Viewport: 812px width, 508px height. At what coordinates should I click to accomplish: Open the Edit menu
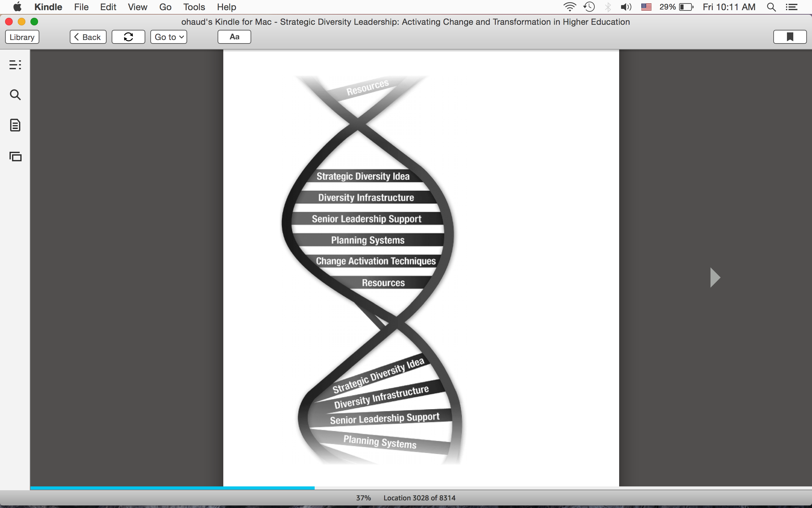pyautogui.click(x=108, y=7)
